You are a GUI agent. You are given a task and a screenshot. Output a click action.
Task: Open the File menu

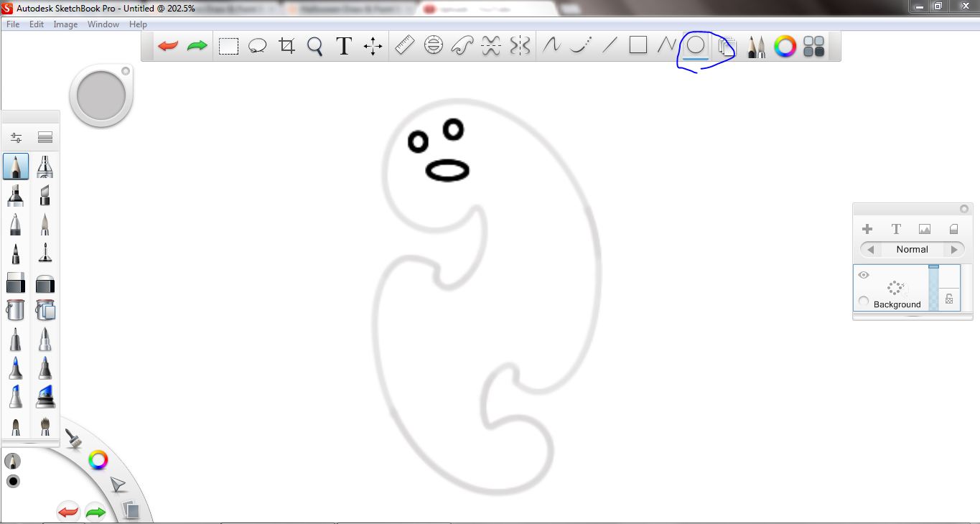[13, 24]
